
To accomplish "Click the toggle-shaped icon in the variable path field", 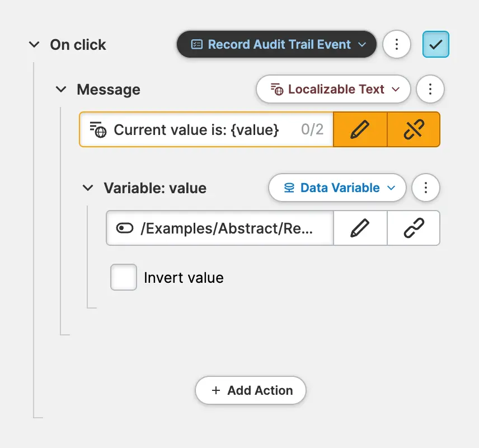I will pyautogui.click(x=124, y=228).
